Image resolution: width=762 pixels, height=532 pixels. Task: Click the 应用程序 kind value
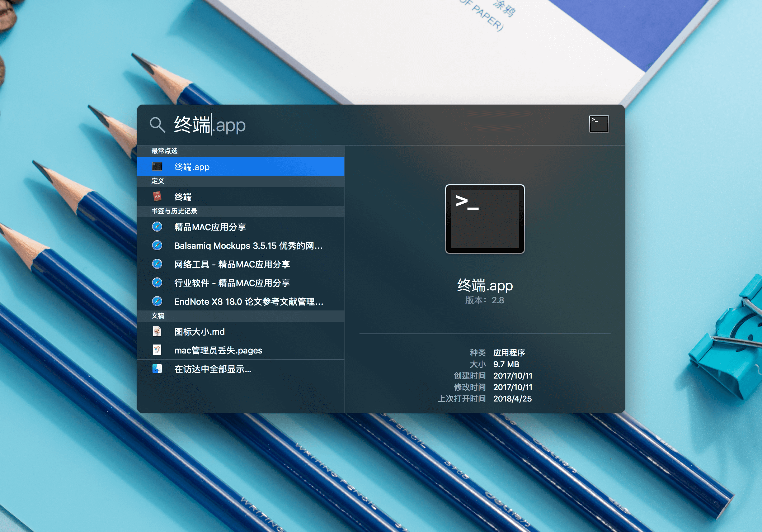click(x=509, y=353)
